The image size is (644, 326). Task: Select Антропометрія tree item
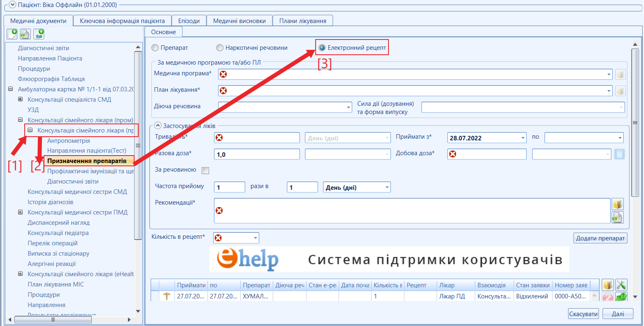click(68, 140)
